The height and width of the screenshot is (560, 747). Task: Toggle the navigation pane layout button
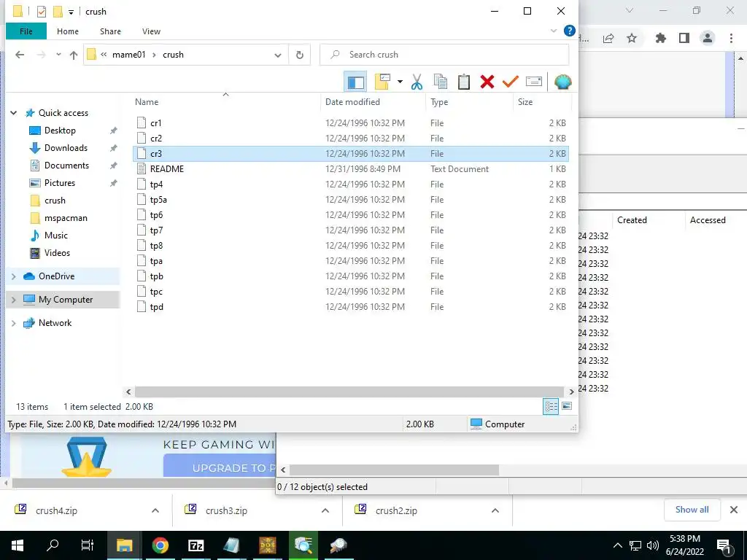pyautogui.click(x=355, y=82)
